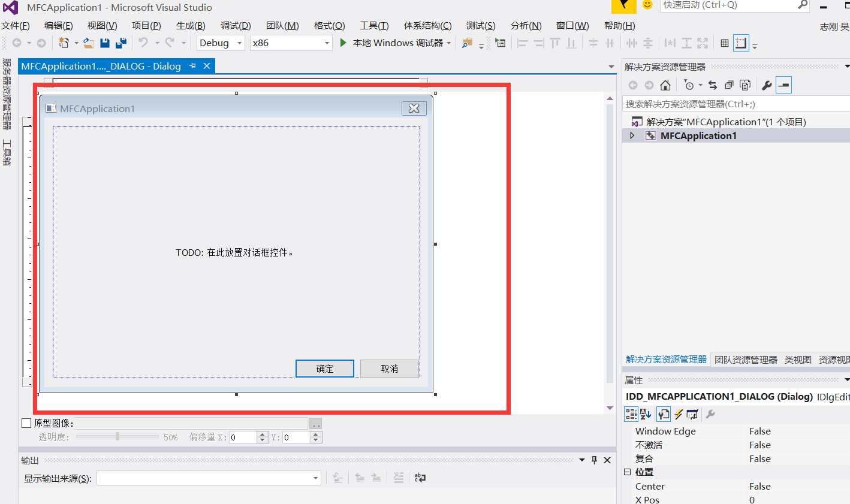Toggle the guidelines toolbar icon

click(742, 43)
